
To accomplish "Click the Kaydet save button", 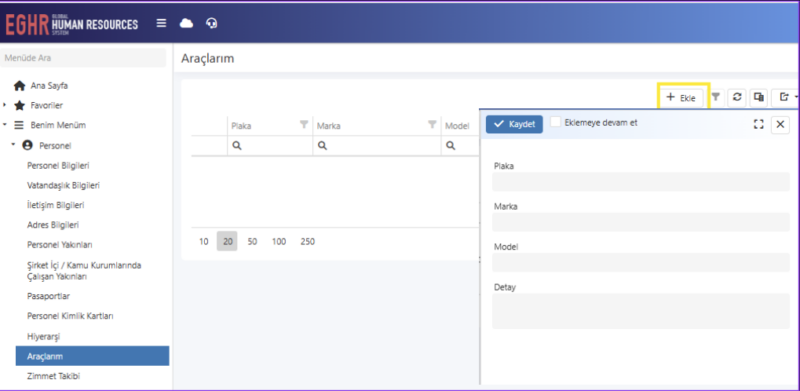I will pyautogui.click(x=514, y=124).
